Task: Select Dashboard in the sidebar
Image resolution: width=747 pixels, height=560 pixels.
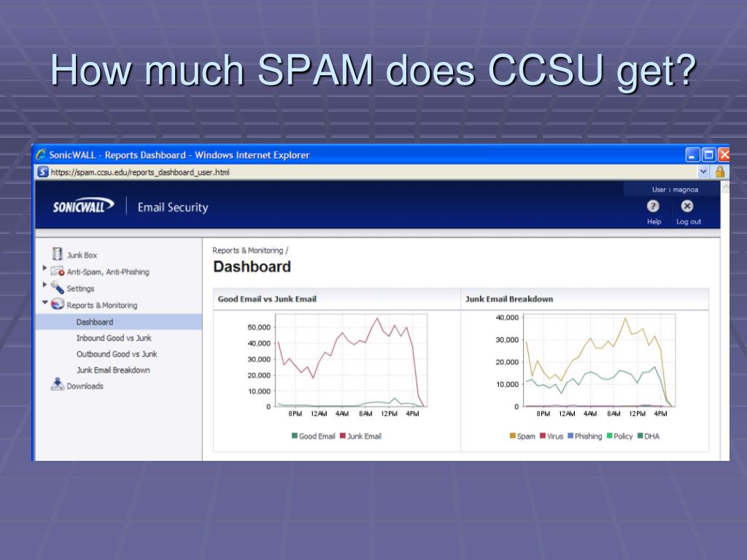Action: point(119,322)
